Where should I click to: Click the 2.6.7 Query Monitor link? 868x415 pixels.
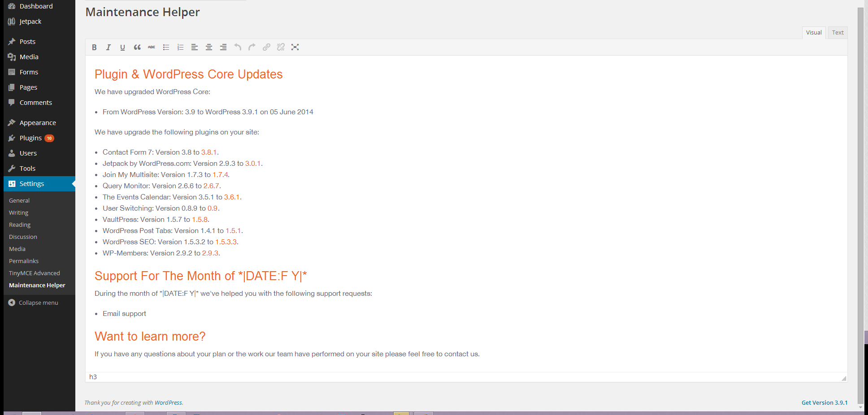[211, 186]
